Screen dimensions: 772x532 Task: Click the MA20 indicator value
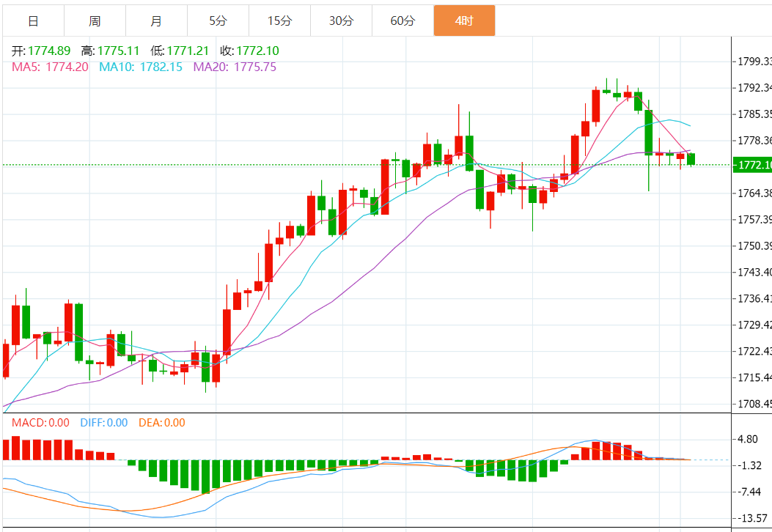235,67
